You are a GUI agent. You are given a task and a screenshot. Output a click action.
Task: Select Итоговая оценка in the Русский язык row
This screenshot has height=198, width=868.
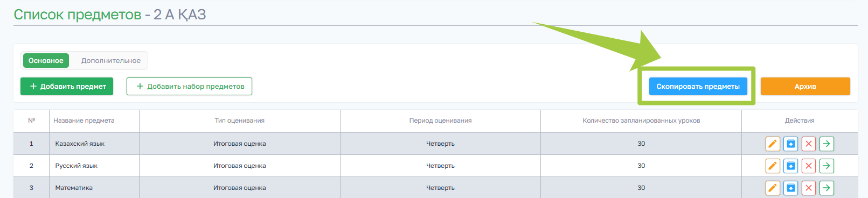coord(239,166)
